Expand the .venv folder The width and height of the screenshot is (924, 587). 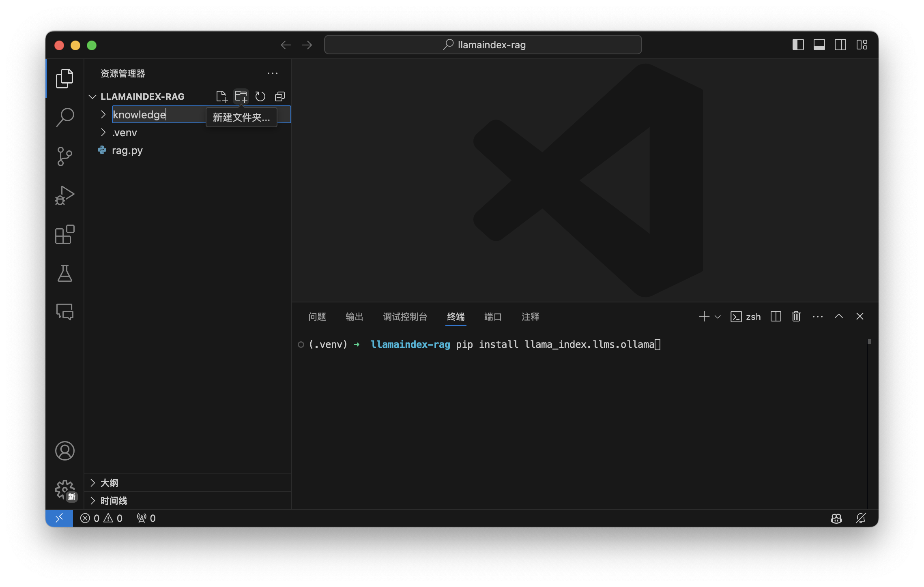point(124,133)
